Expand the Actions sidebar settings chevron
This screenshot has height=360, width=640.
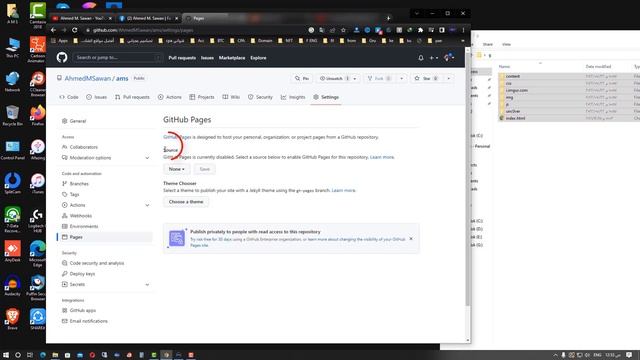click(x=147, y=205)
